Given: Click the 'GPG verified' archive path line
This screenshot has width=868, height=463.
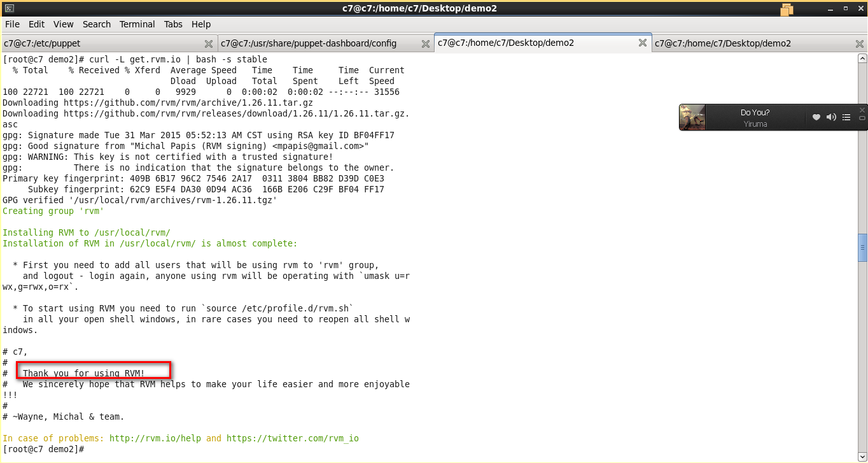Looking at the screenshot, I should click(x=140, y=200).
